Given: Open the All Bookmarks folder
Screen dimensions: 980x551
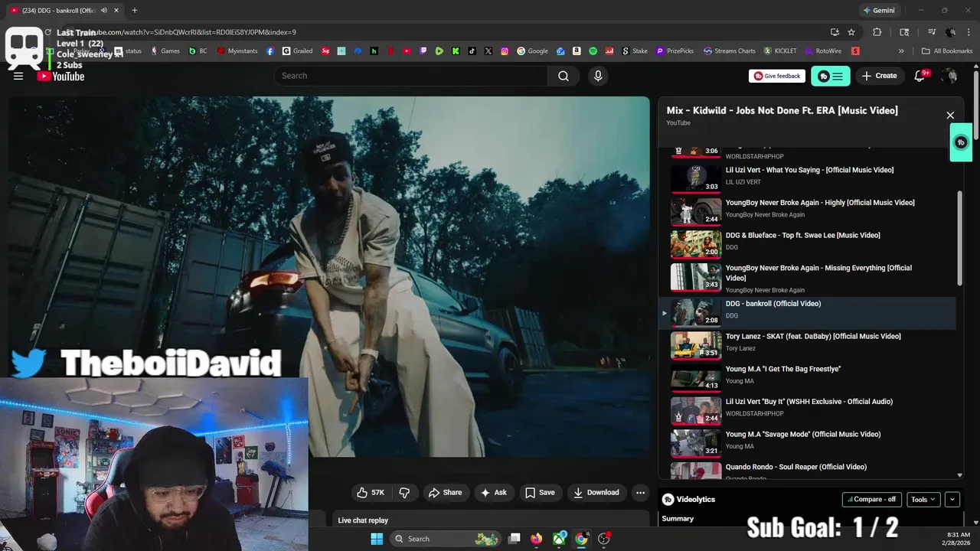Looking at the screenshot, I should coord(947,51).
